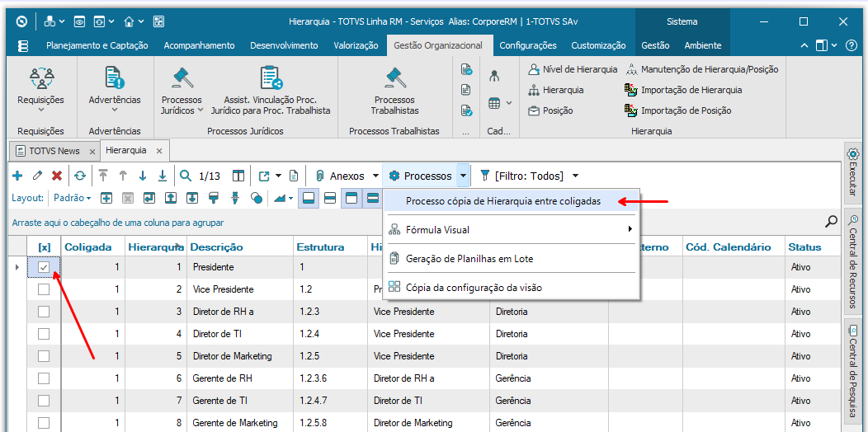The image size is (868, 432).
Task: Expand the Processos dropdown arrow
Action: (x=464, y=176)
